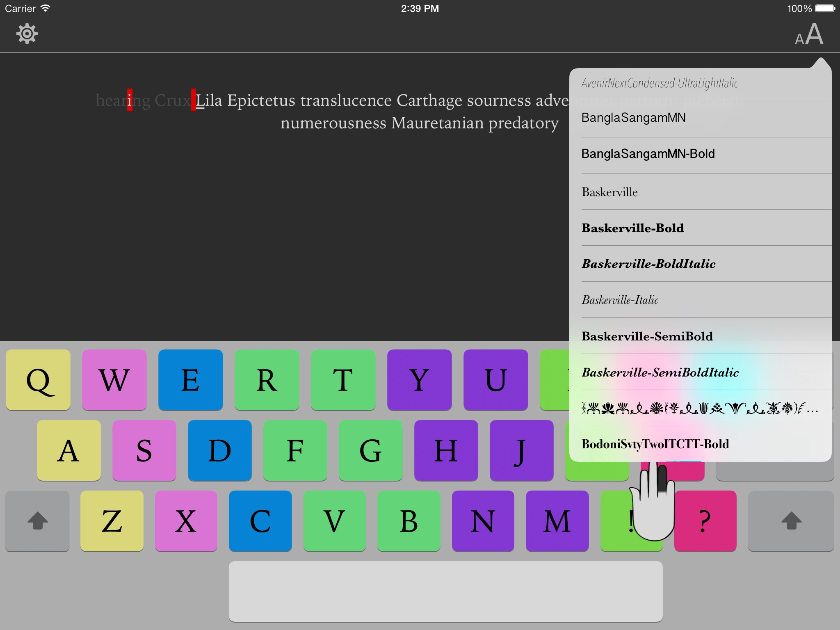Tap the word 'Carthage' in the text
Viewport: 840px width, 630px height.
pyautogui.click(x=429, y=101)
